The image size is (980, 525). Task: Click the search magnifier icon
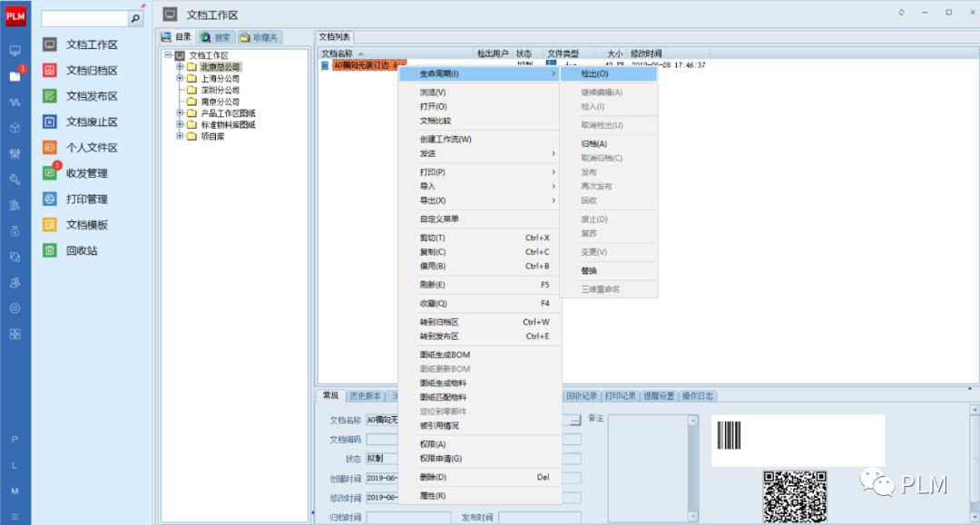[136, 18]
